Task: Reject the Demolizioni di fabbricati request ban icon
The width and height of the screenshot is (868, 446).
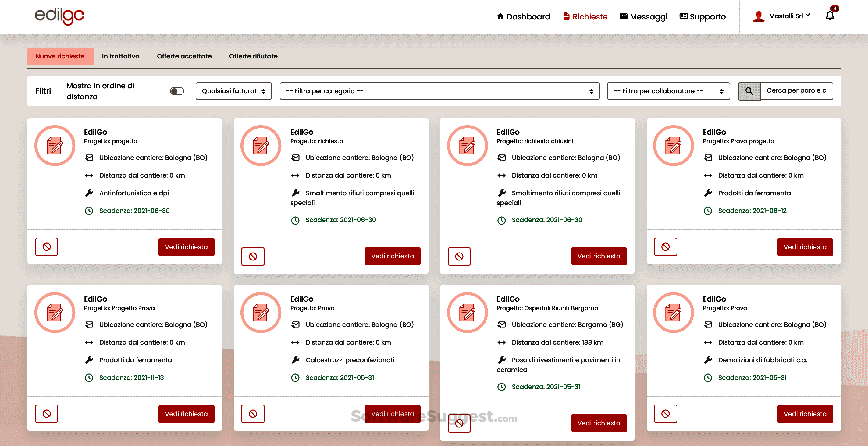Action: 665,414
